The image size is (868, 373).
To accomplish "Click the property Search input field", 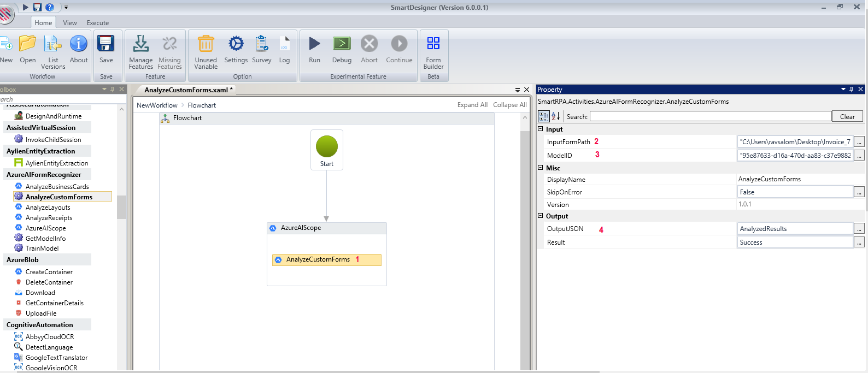I will (711, 116).
